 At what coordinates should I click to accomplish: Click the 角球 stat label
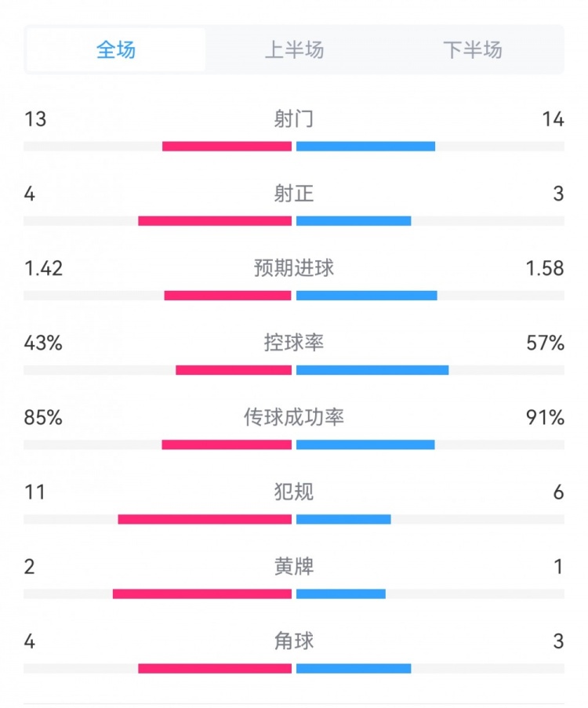click(x=294, y=641)
